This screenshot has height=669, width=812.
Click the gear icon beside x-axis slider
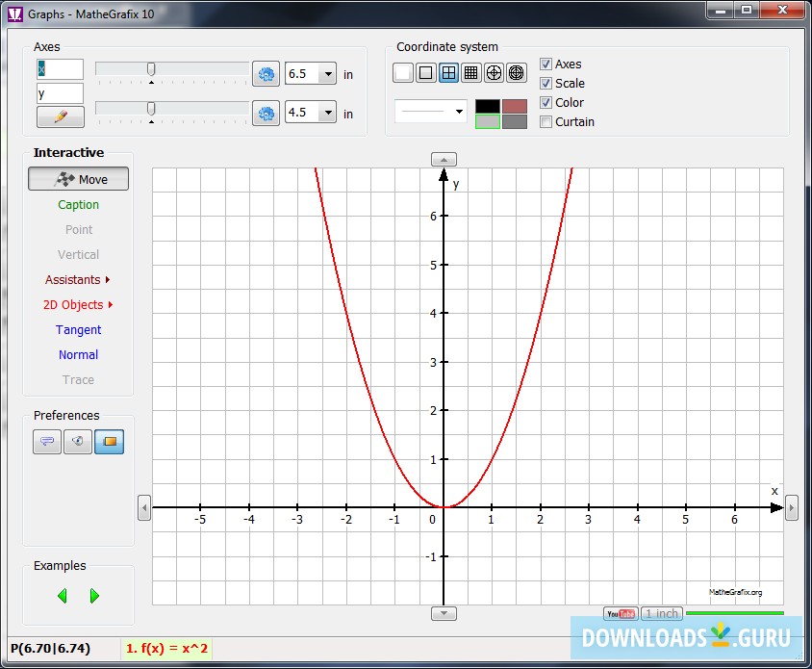pos(266,74)
